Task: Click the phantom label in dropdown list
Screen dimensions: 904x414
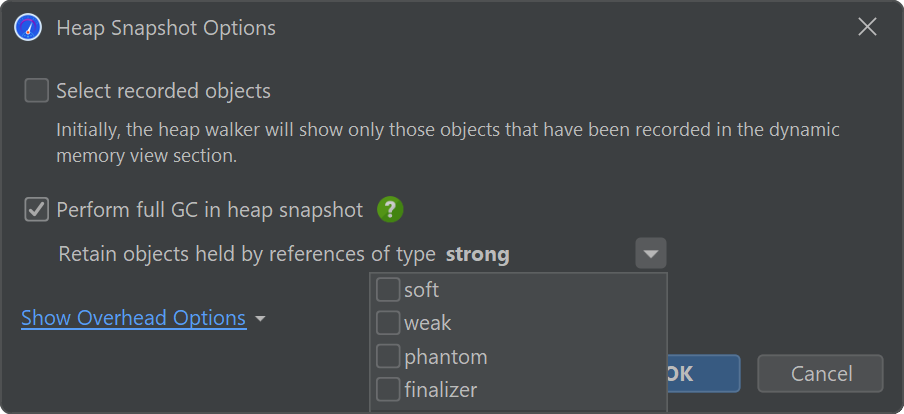Action: [x=446, y=357]
